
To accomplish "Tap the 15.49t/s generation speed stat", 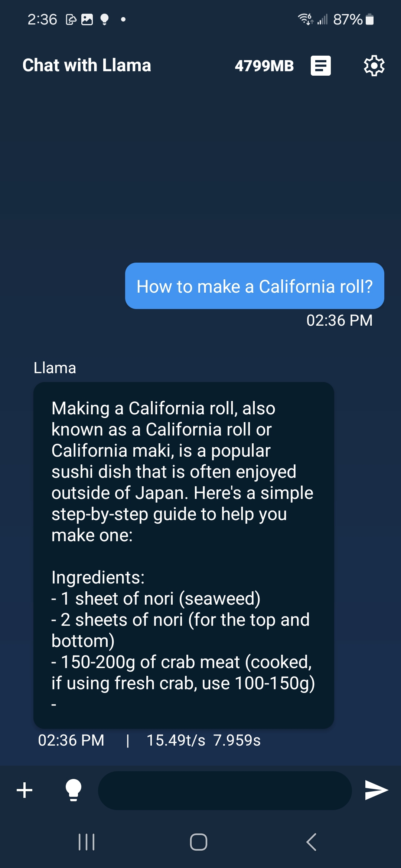I will [x=176, y=740].
